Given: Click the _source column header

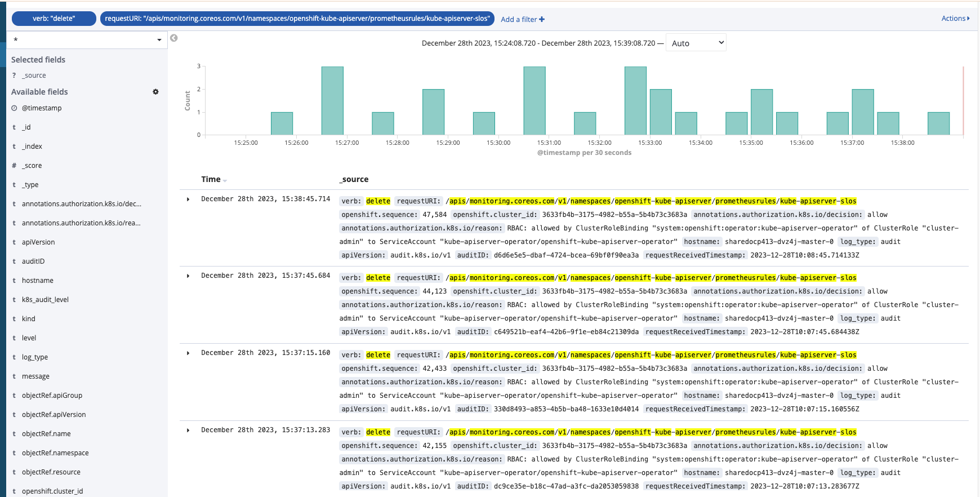Looking at the screenshot, I should 354,179.
